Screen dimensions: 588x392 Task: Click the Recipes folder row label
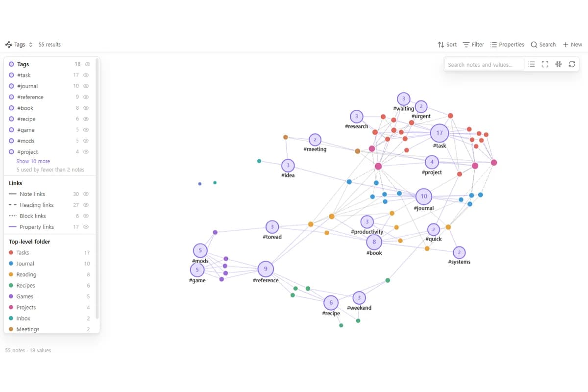[x=25, y=286]
